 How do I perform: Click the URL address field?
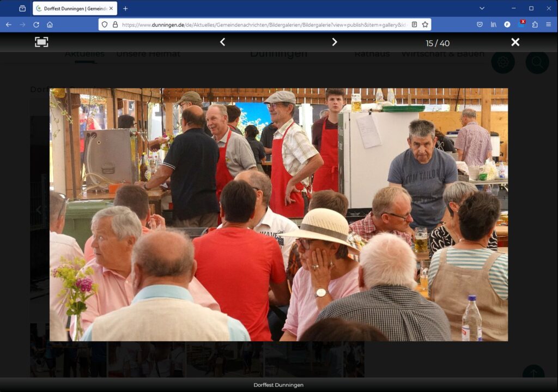262,25
